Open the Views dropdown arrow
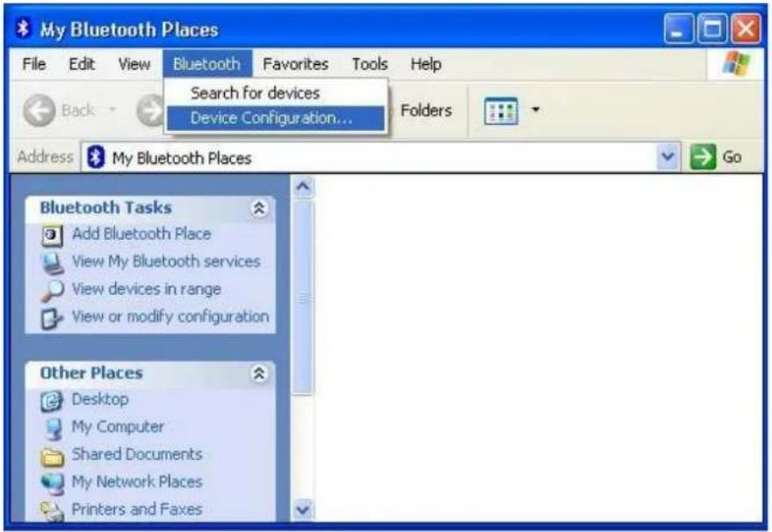Image resolution: width=772 pixels, height=532 pixels. pos(536,110)
